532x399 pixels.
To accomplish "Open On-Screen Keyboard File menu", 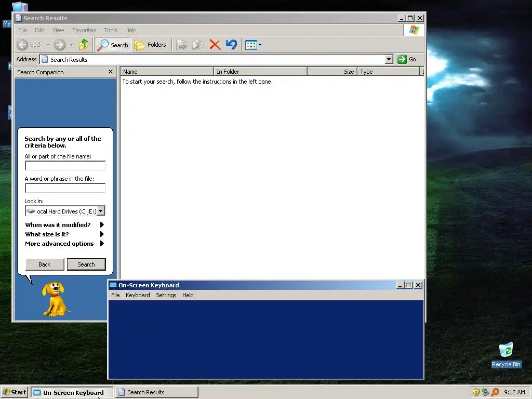I will [x=115, y=295].
